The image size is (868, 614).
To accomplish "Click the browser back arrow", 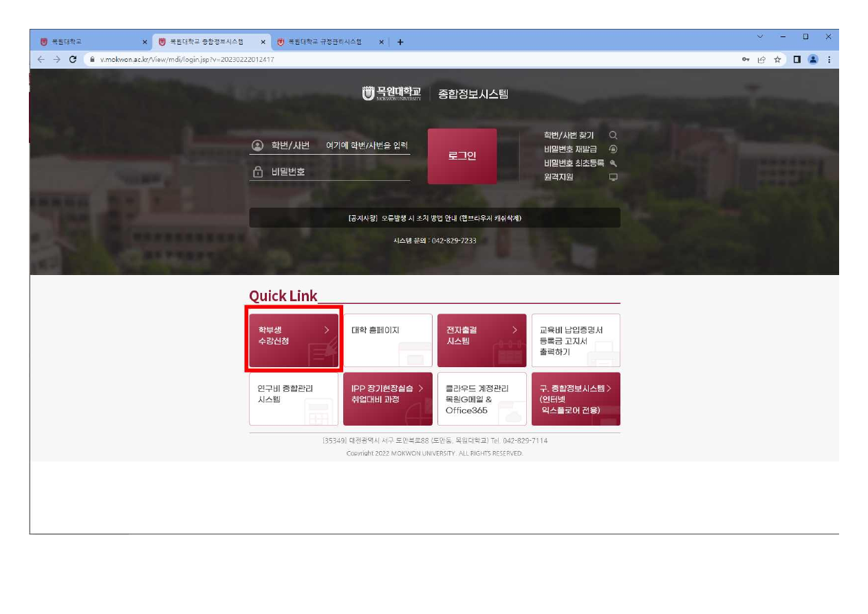I will (41, 60).
